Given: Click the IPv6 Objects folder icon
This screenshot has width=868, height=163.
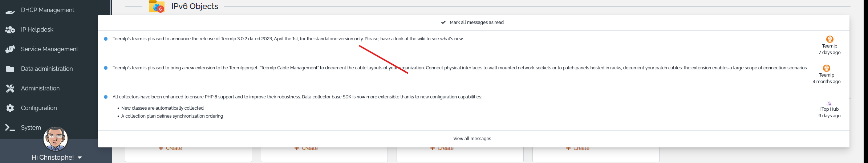Looking at the screenshot, I should [x=157, y=7].
